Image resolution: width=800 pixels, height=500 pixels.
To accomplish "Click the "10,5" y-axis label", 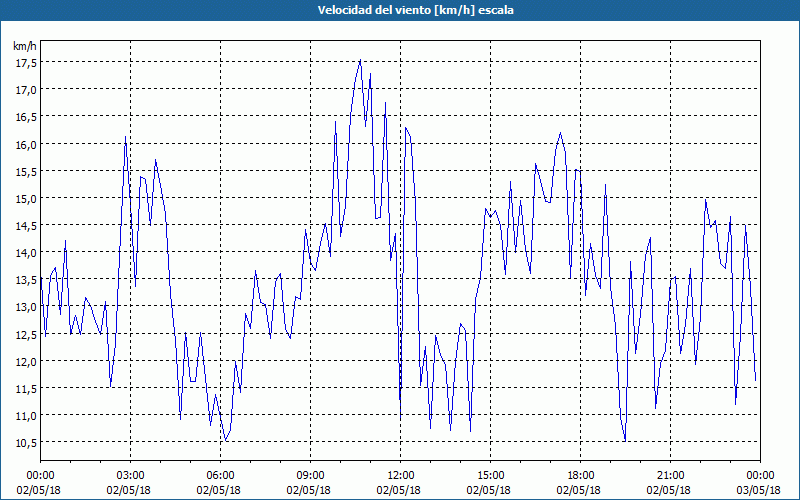I will pos(26,442).
